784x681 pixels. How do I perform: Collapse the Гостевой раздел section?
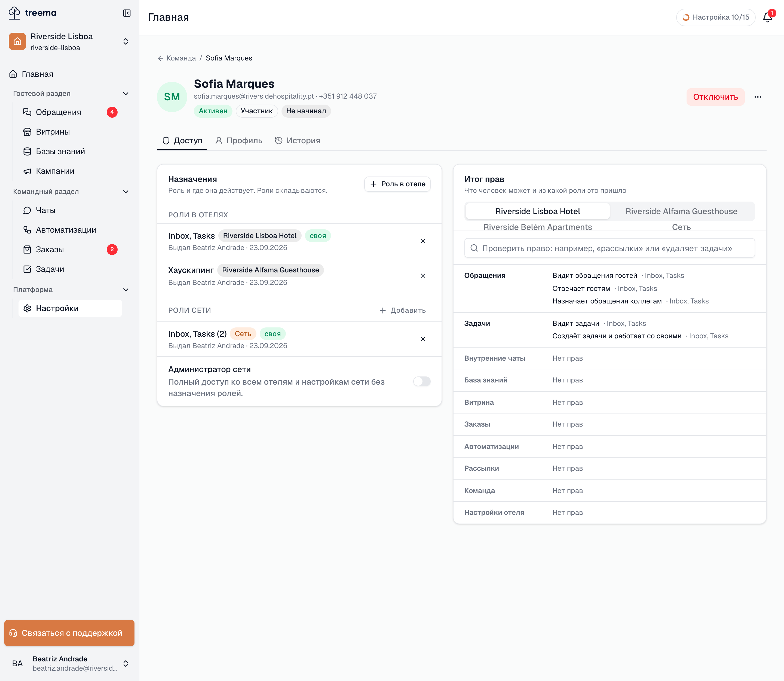tap(126, 93)
